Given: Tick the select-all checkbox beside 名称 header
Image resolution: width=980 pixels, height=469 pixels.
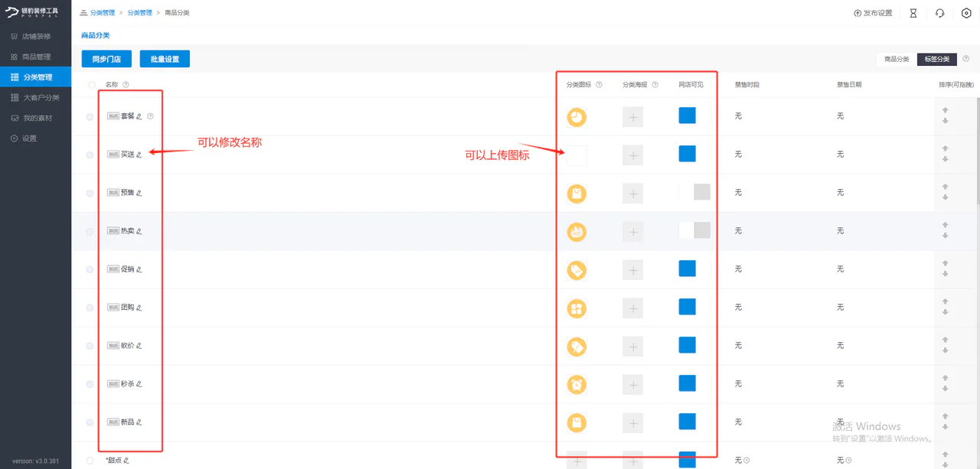Looking at the screenshot, I should [92, 85].
